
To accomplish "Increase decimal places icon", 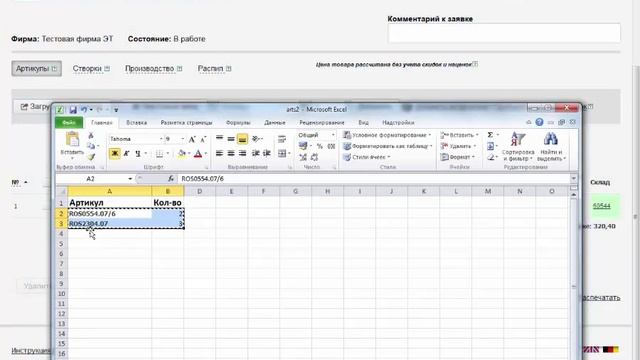I will coord(303,157).
